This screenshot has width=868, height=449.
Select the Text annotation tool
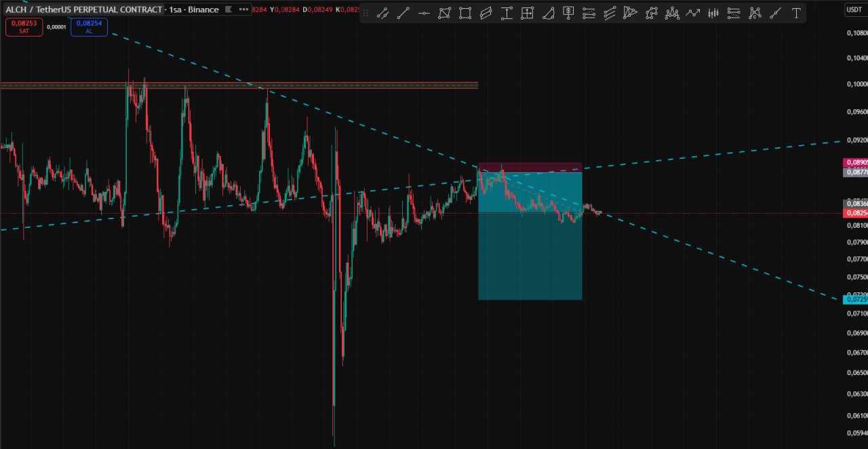[x=796, y=13]
